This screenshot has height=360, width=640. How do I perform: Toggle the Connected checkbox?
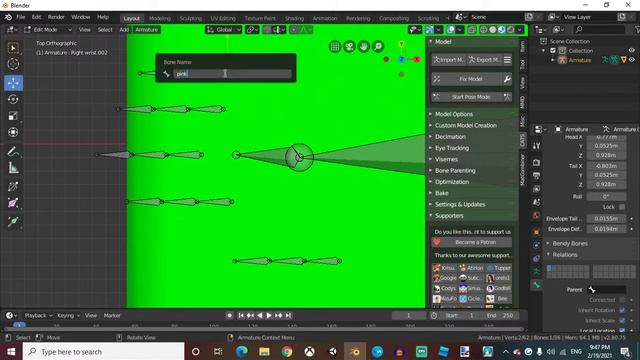tap(622, 300)
